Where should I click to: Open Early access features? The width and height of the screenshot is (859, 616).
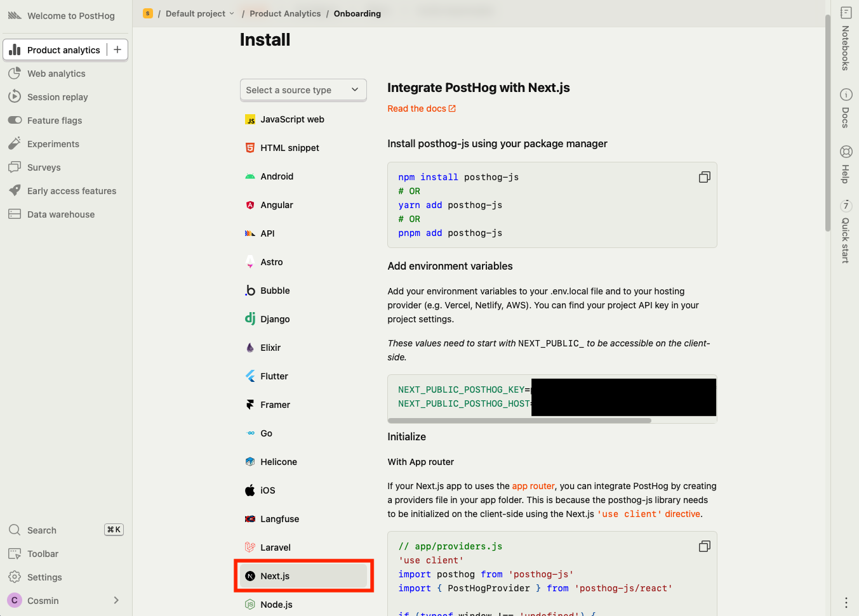[x=66, y=191]
